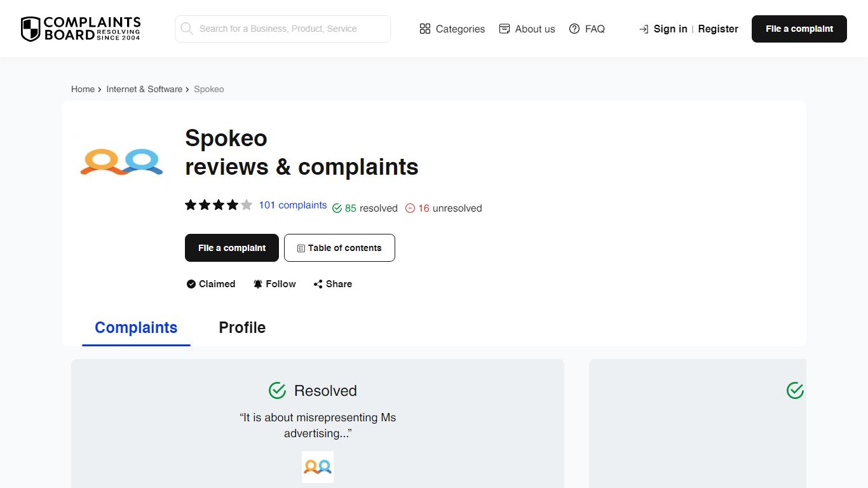Switch to the Profile tab
The height and width of the screenshot is (488, 868).
242,328
